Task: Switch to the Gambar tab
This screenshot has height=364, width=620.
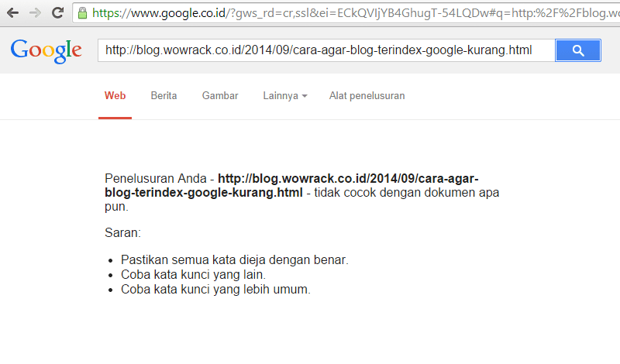Action: tap(220, 95)
